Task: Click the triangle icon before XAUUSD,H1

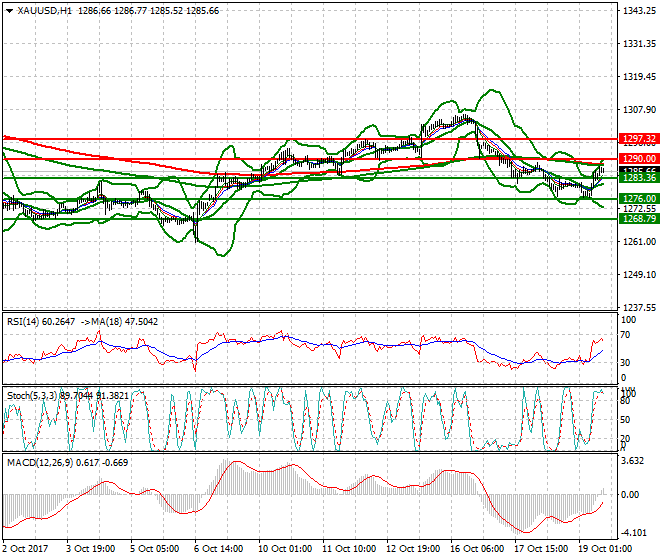Action: point(9,10)
